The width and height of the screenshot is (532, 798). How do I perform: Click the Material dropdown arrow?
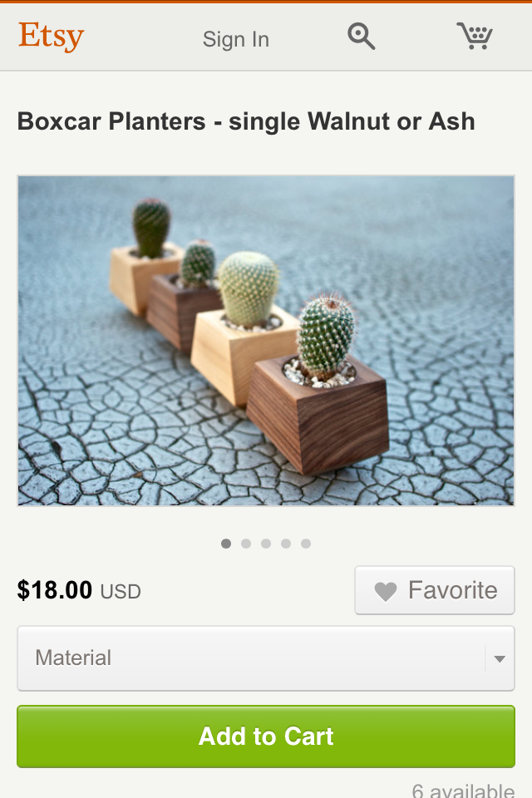click(500, 659)
